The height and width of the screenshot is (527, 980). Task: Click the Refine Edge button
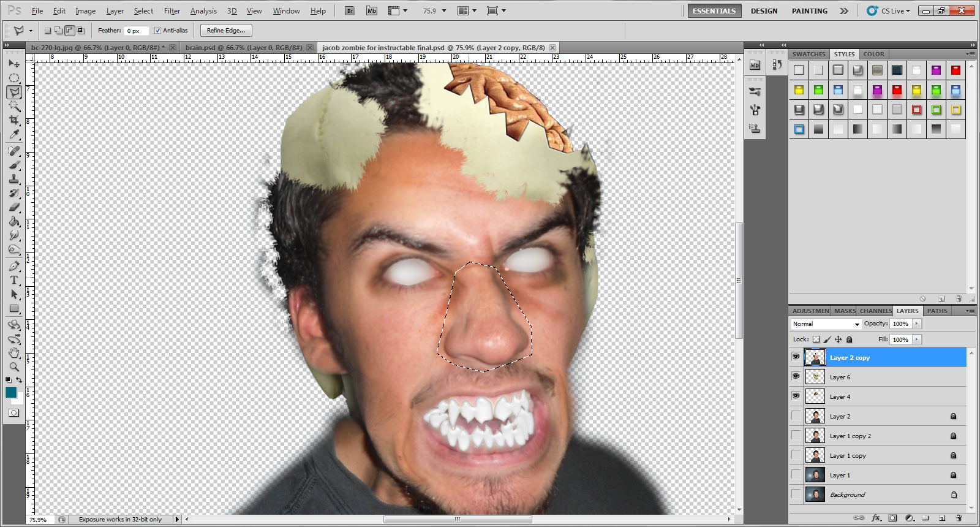tap(226, 30)
